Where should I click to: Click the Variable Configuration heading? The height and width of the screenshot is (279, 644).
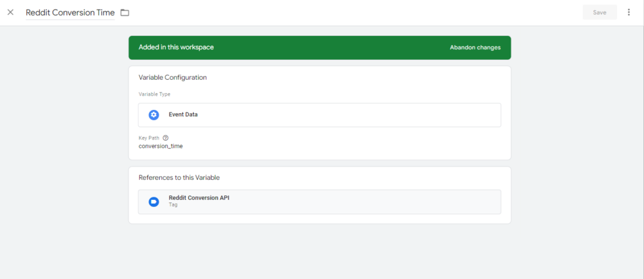(x=172, y=77)
